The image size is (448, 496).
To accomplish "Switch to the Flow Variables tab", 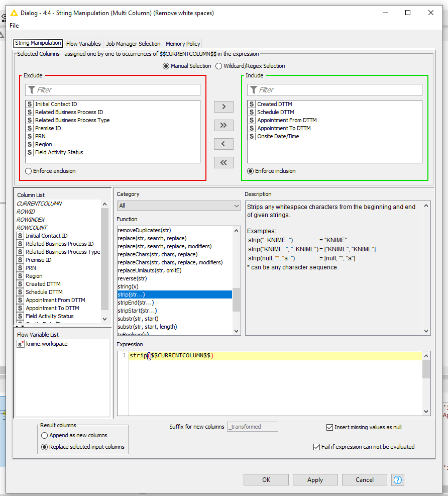I will point(83,44).
